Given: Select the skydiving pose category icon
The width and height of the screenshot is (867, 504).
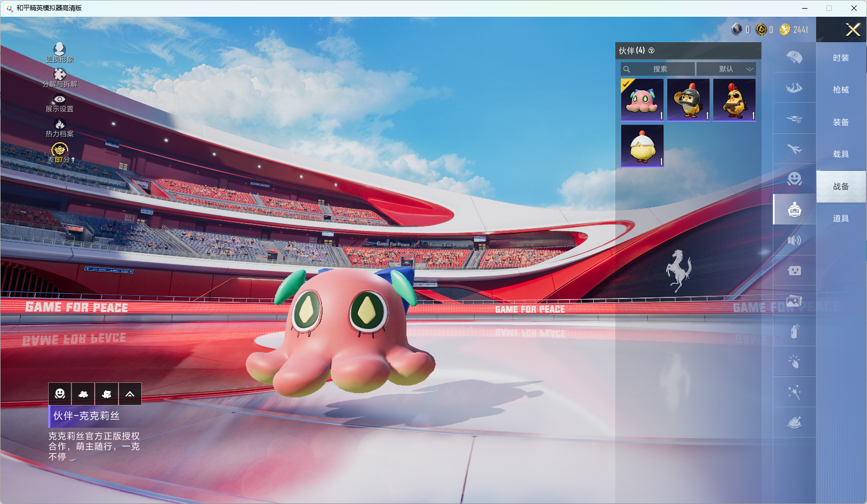Looking at the screenshot, I should point(794,88).
